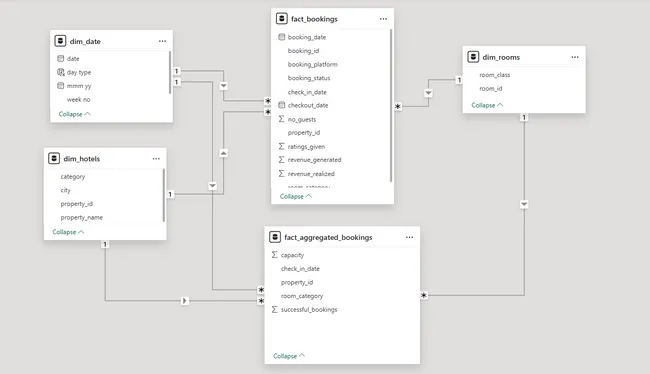650x374 pixels.
Task: Select the city field
Action: 65,190
